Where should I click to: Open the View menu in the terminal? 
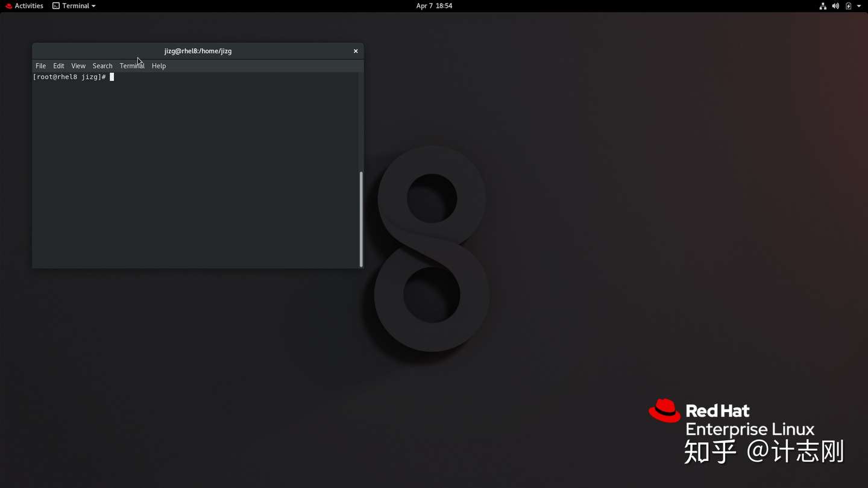point(78,66)
